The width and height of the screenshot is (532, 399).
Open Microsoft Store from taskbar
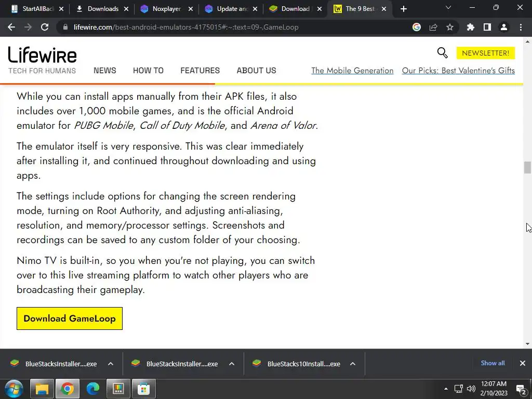[x=144, y=389]
